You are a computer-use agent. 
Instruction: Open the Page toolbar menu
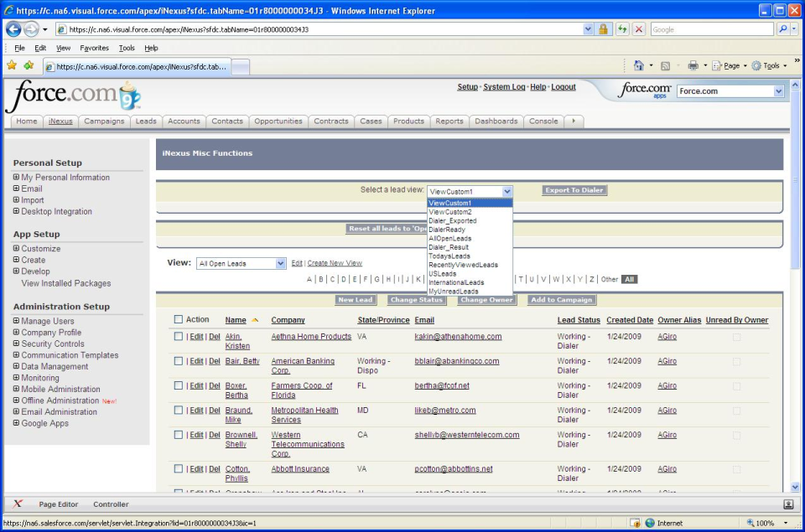(x=730, y=65)
